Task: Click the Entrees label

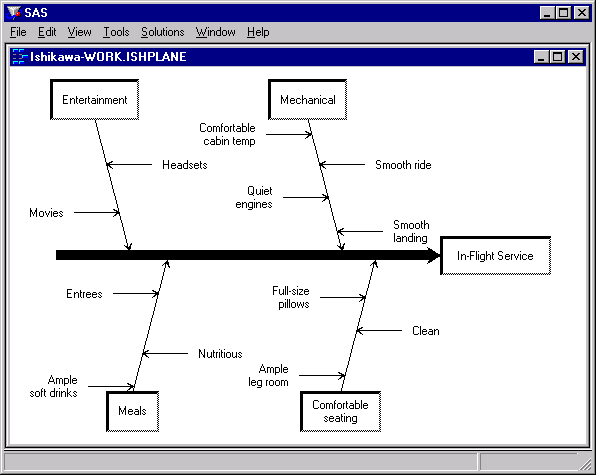Action: [84, 294]
